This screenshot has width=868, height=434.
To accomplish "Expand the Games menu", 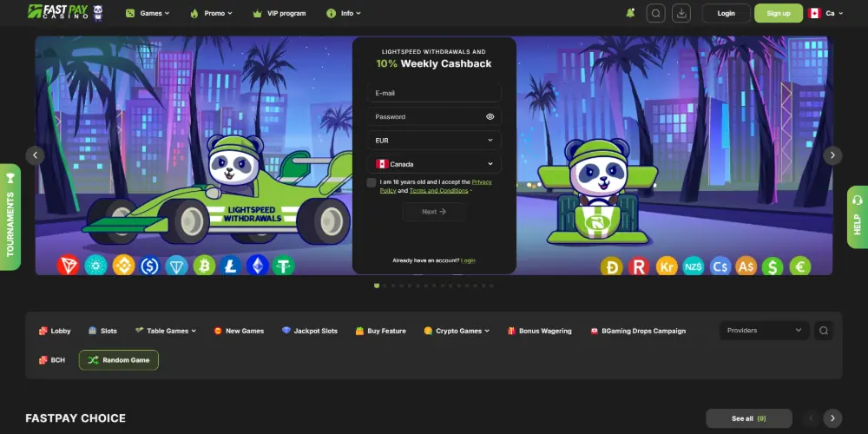I will pos(148,13).
